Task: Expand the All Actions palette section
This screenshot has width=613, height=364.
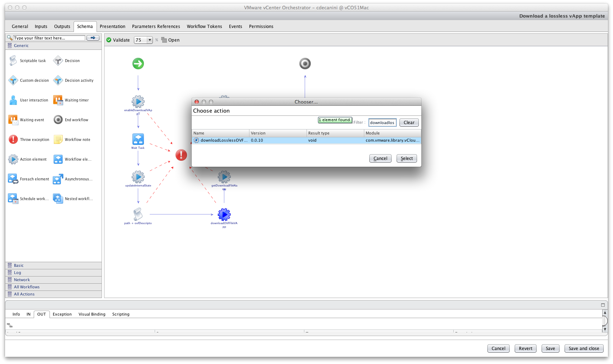Action: 53,294
